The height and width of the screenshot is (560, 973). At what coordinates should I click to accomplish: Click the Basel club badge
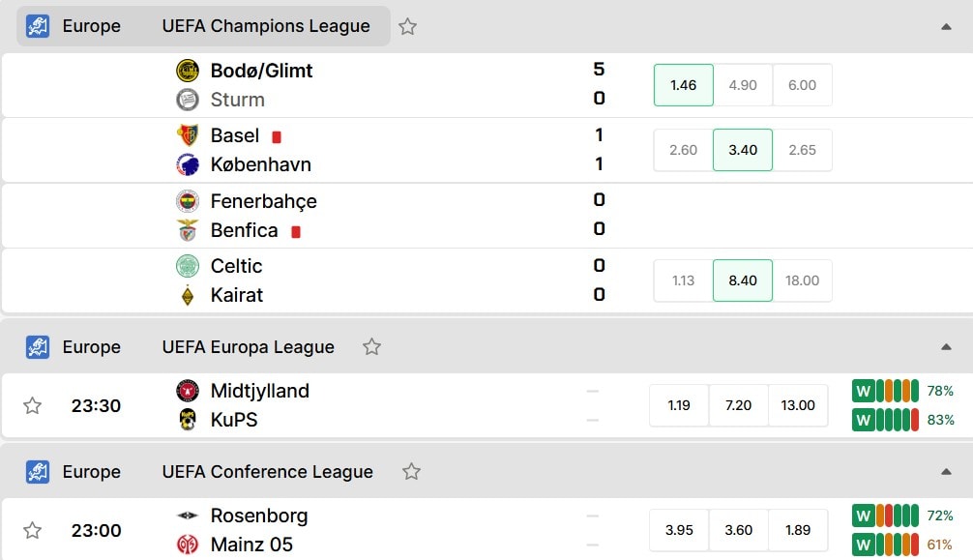pos(188,135)
